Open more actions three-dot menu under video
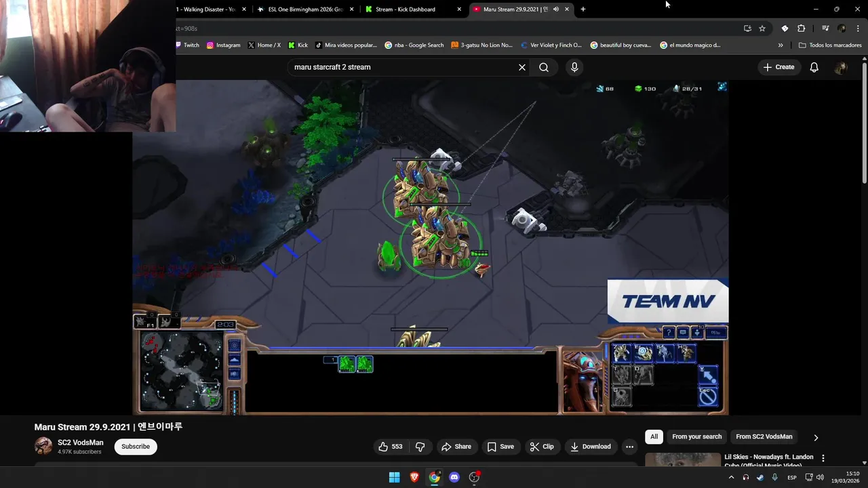This screenshot has height=488, width=868. pos(629,447)
